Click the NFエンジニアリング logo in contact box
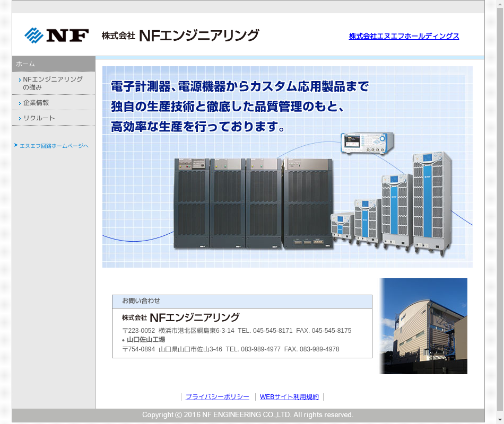The height and width of the screenshot is (424, 504). click(x=181, y=317)
